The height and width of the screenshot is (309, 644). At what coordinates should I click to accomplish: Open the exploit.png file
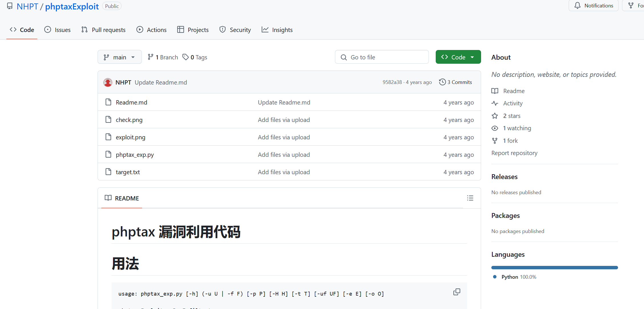click(130, 137)
